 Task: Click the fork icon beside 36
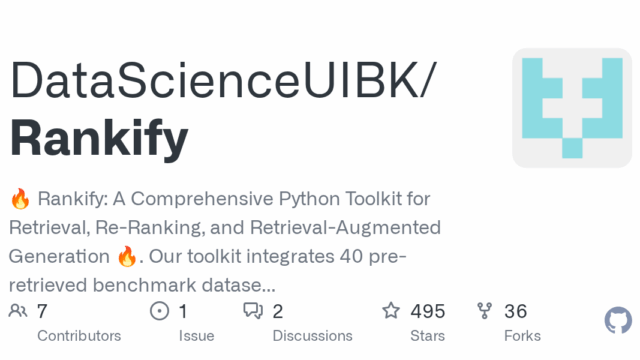[x=484, y=311]
